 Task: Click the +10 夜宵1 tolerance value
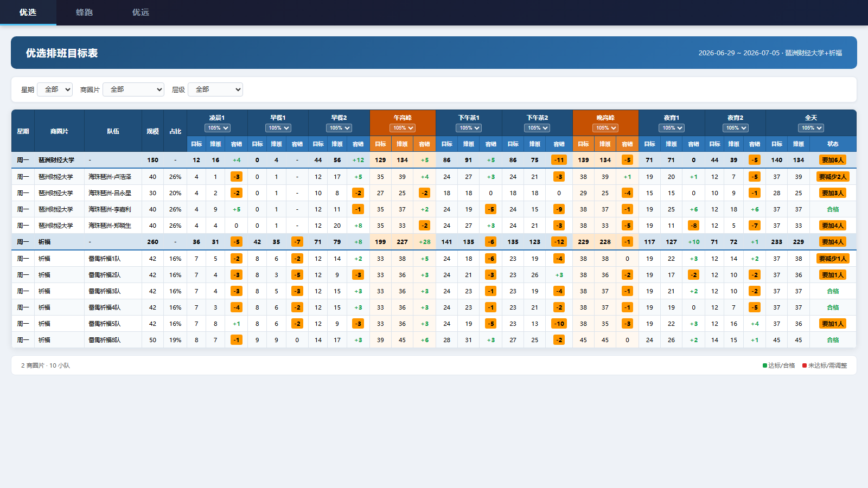click(693, 242)
